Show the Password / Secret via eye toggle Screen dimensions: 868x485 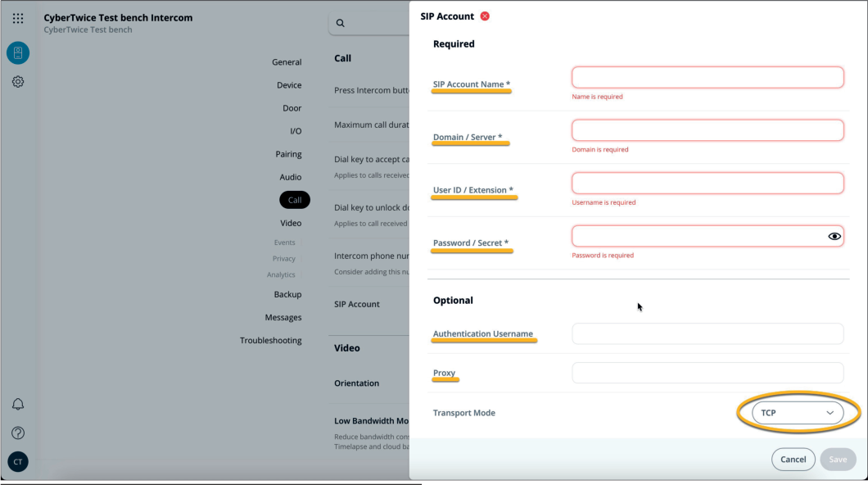834,235
